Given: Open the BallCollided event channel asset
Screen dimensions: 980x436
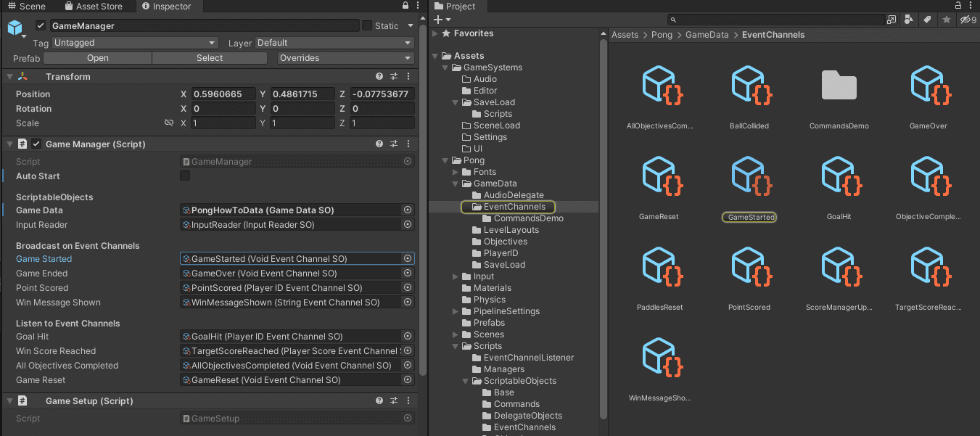Looking at the screenshot, I should 749,86.
